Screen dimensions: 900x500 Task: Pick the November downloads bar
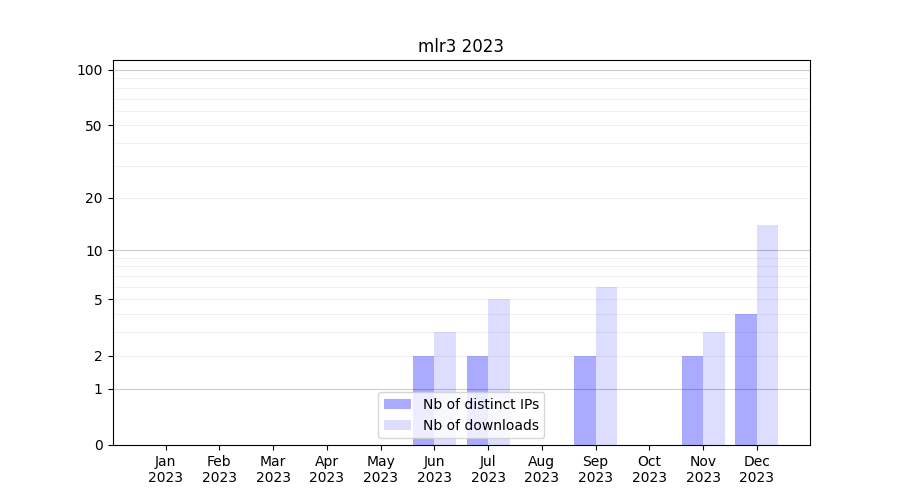(x=714, y=388)
